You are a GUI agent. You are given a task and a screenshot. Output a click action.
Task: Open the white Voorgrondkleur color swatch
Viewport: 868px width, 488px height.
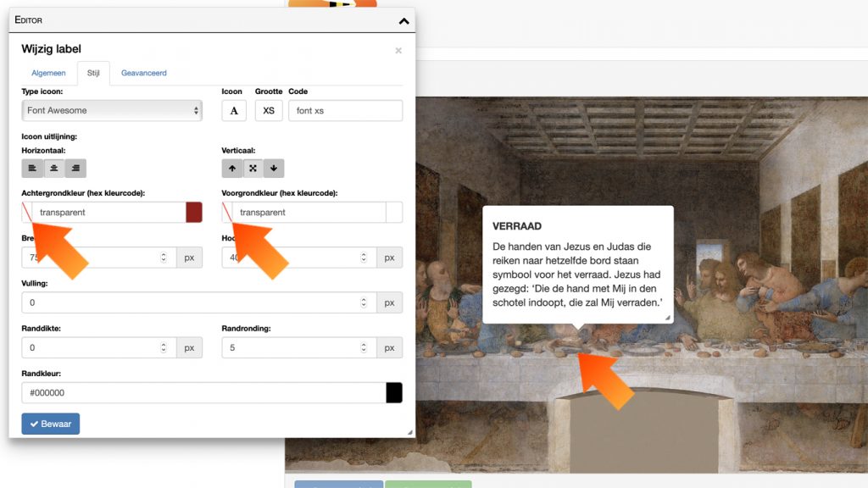click(394, 213)
